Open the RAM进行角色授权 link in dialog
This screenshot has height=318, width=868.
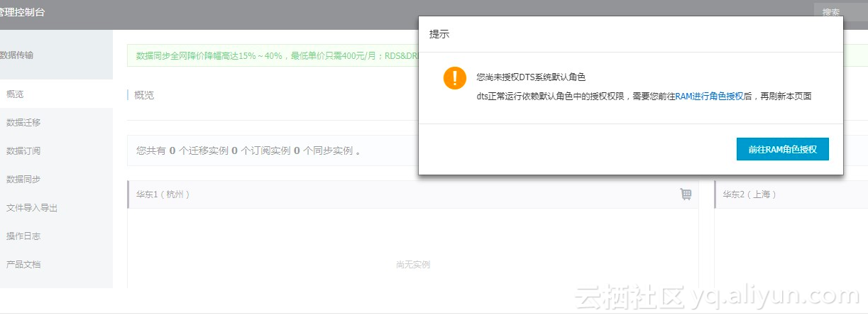709,96
